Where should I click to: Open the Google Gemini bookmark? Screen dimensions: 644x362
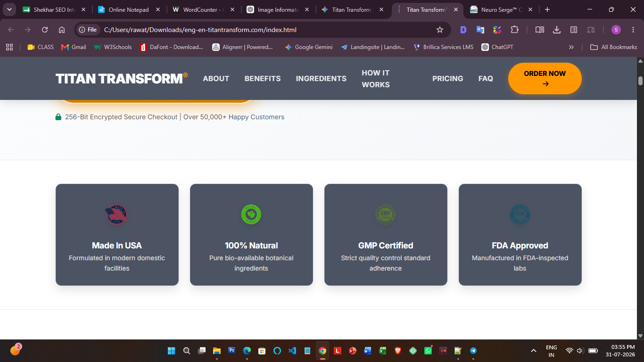[x=309, y=47]
